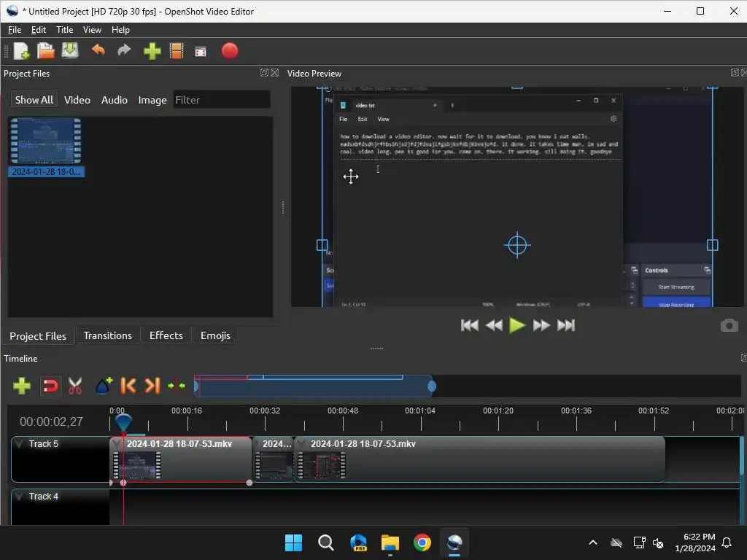Open menu arrow of third long clip
The image size is (747, 560).
[301, 444]
